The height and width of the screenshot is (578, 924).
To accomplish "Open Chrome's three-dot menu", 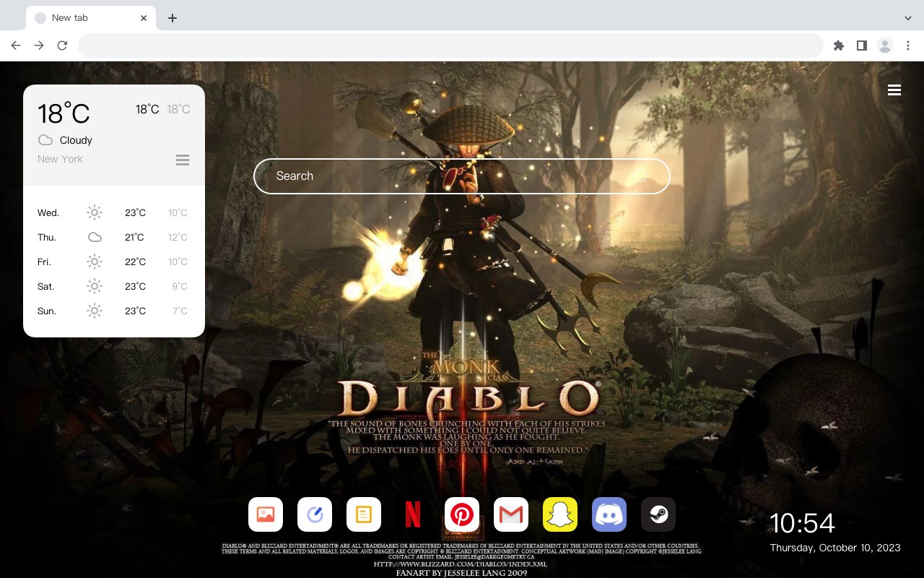I will (x=908, y=46).
